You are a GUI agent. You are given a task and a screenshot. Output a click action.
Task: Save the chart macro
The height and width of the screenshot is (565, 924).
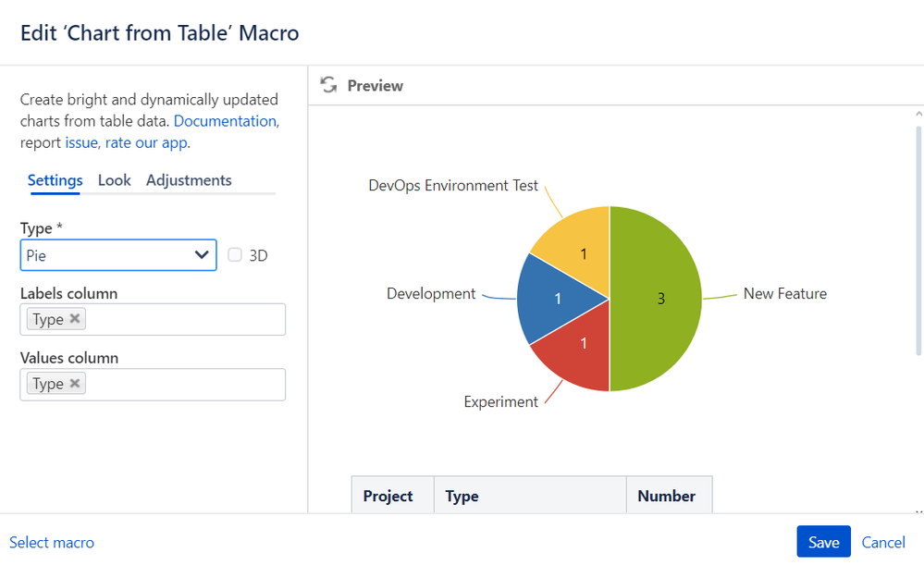(823, 543)
